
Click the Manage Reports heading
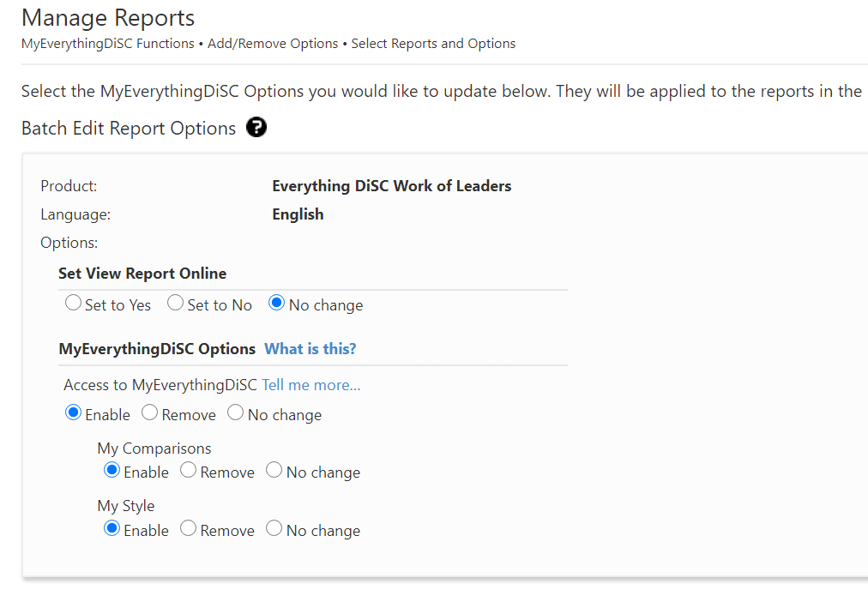point(108,18)
